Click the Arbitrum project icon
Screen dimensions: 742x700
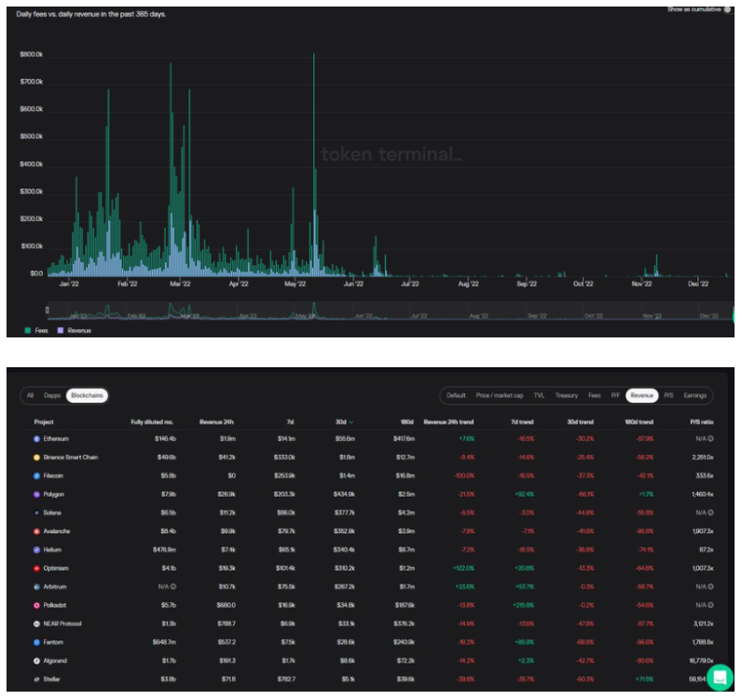(x=36, y=586)
